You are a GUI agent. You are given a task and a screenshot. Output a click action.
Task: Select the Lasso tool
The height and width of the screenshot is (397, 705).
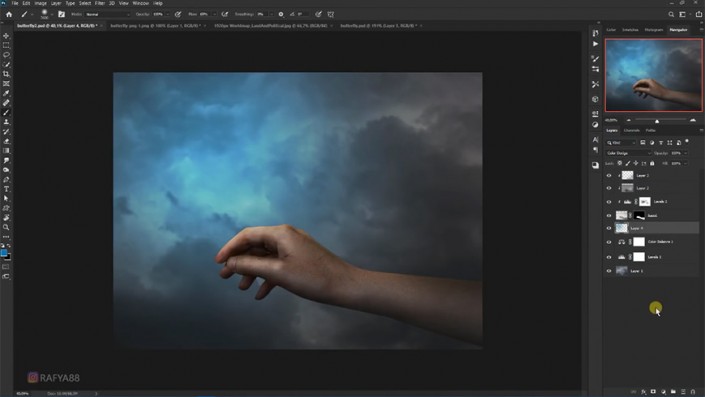point(6,55)
